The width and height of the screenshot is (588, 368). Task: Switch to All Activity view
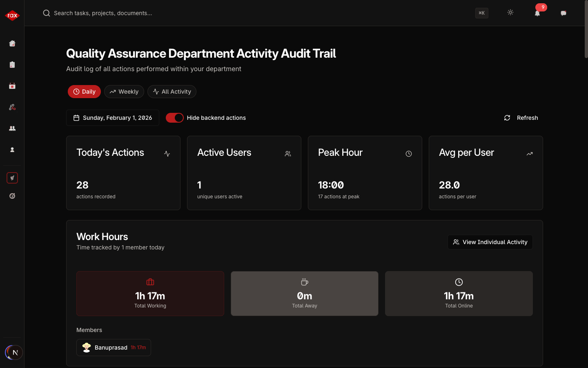click(172, 92)
